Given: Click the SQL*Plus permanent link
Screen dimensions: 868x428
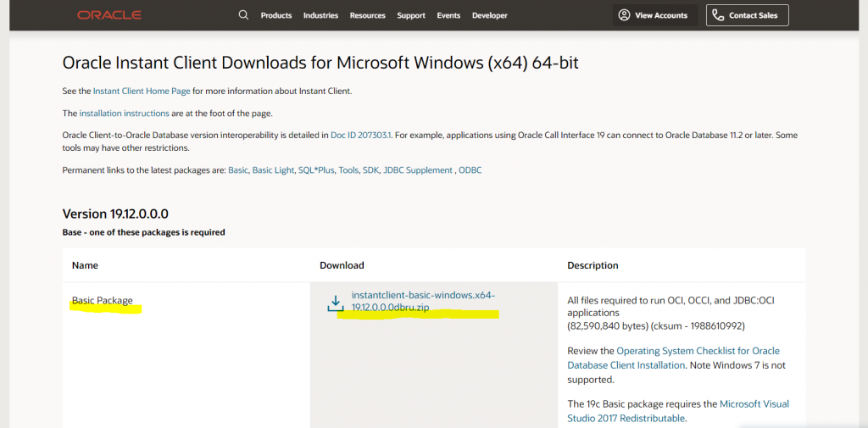Looking at the screenshot, I should (x=315, y=170).
